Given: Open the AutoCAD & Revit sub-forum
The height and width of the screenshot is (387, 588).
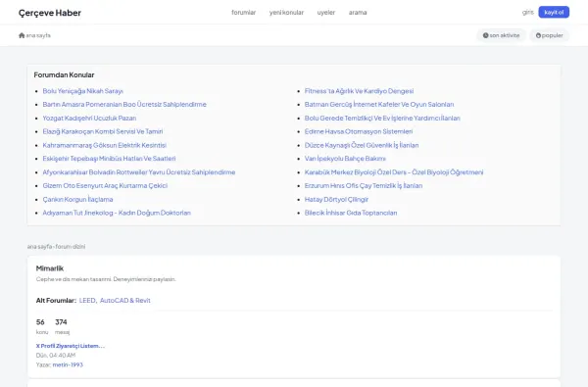Looking at the screenshot, I should tap(124, 301).
